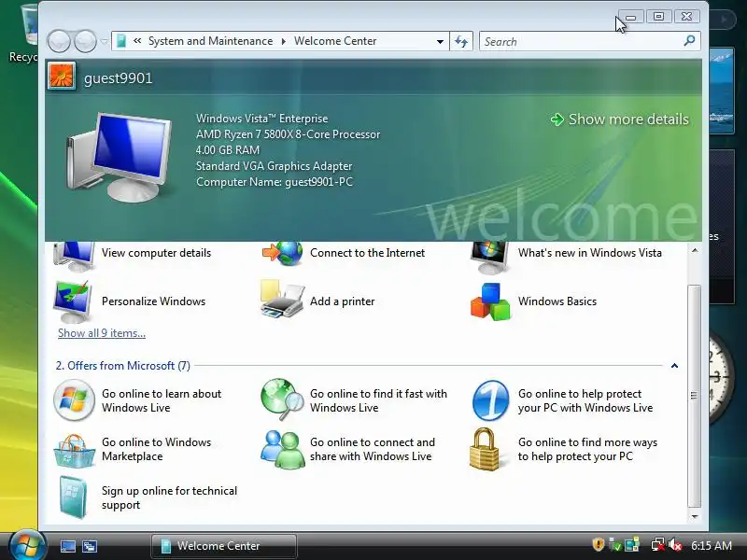
Task: Open the padlock icon for protecting your PC
Action: point(486,449)
